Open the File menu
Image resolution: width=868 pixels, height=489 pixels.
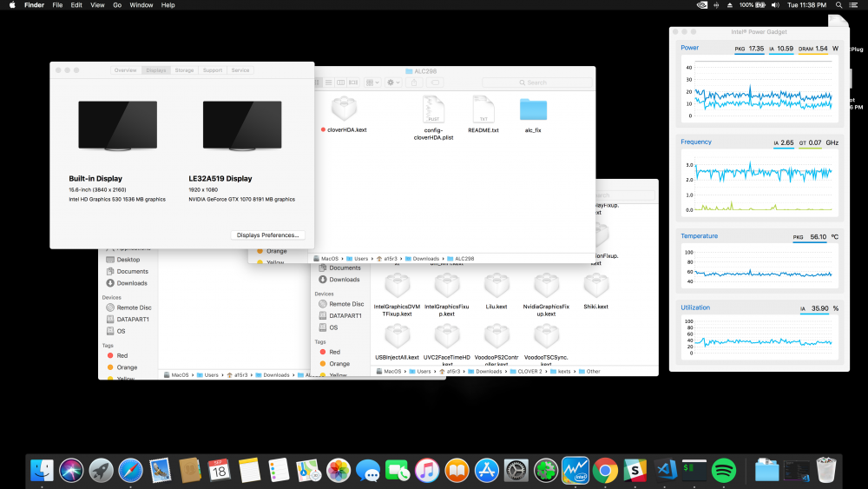[x=57, y=5]
